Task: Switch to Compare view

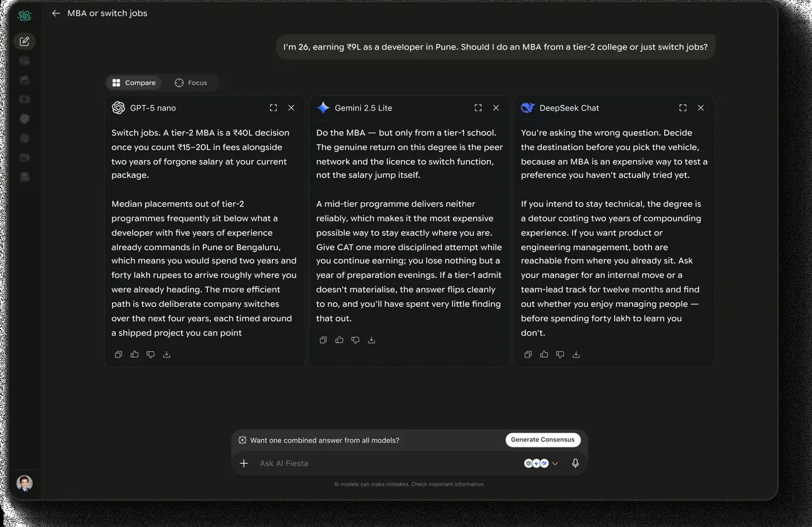Action: coord(134,83)
